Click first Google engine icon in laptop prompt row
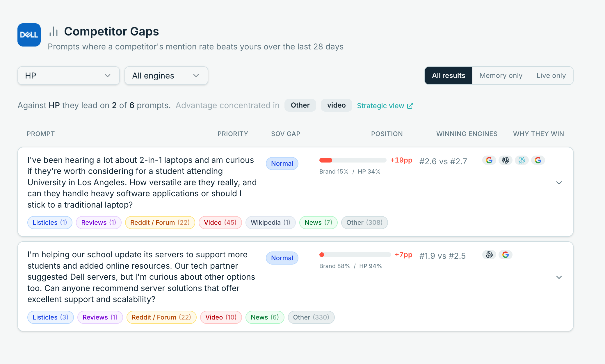Screen dimensions: 605x364 pos(489,160)
